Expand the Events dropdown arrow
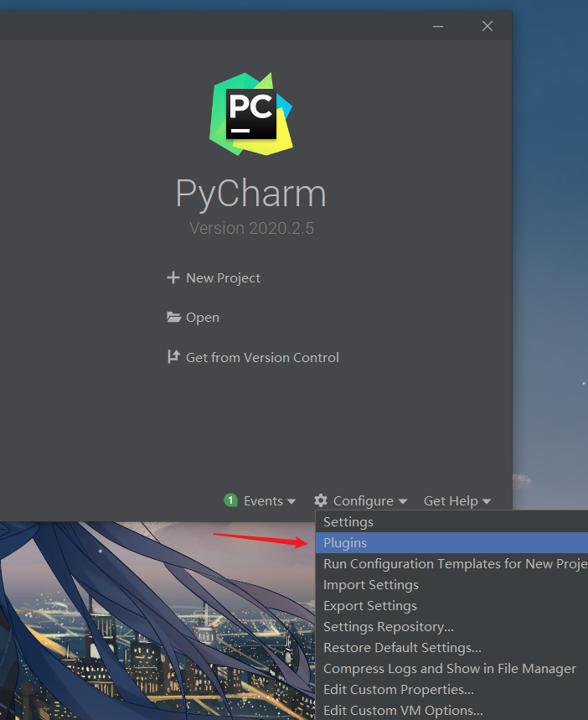 click(x=291, y=501)
